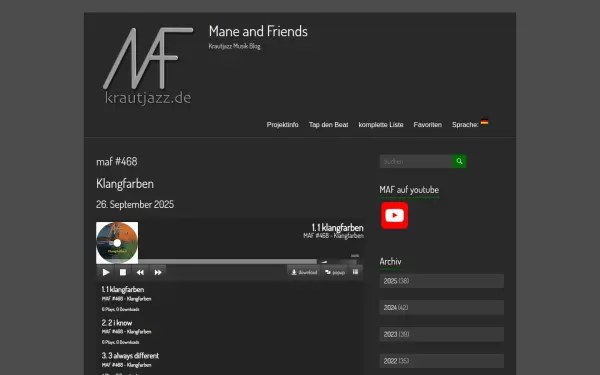This screenshot has height=375, width=600.
Task: Focus the suchen search field
Action: tap(416, 161)
